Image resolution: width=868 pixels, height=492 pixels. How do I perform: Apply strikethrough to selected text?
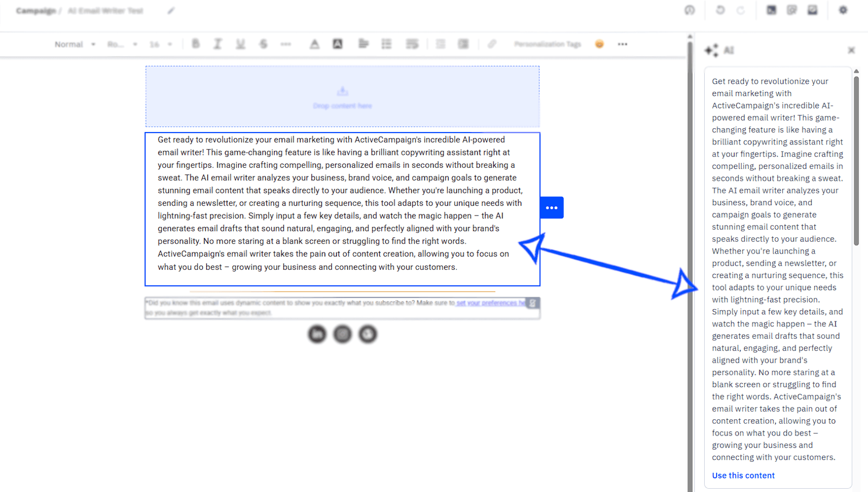coord(263,44)
